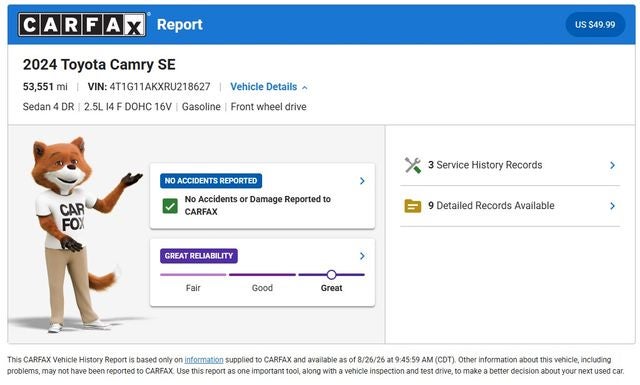Click the green checkmark accident icon

tap(170, 206)
